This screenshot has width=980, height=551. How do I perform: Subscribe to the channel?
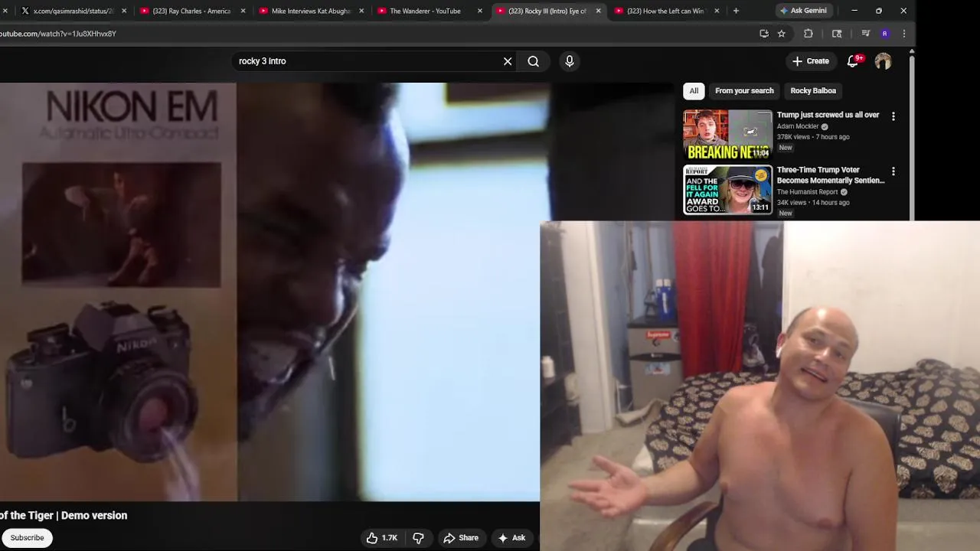(27, 538)
